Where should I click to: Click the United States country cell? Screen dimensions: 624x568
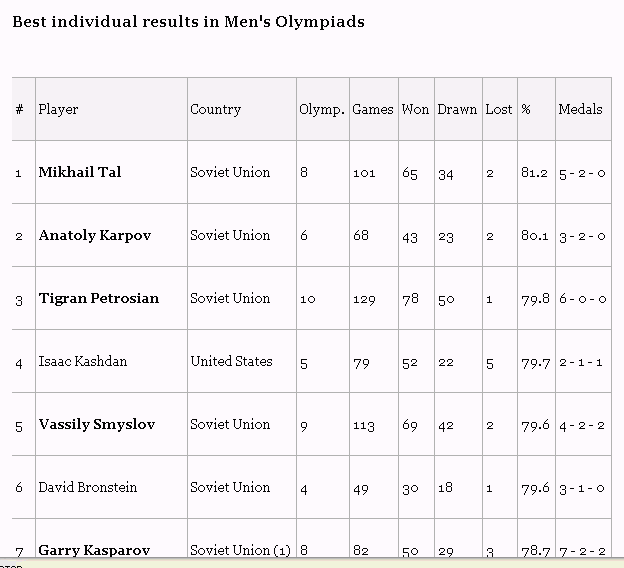[x=231, y=361]
